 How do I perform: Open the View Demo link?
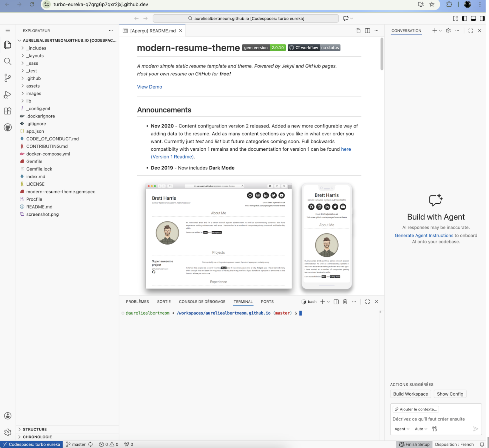(x=149, y=87)
